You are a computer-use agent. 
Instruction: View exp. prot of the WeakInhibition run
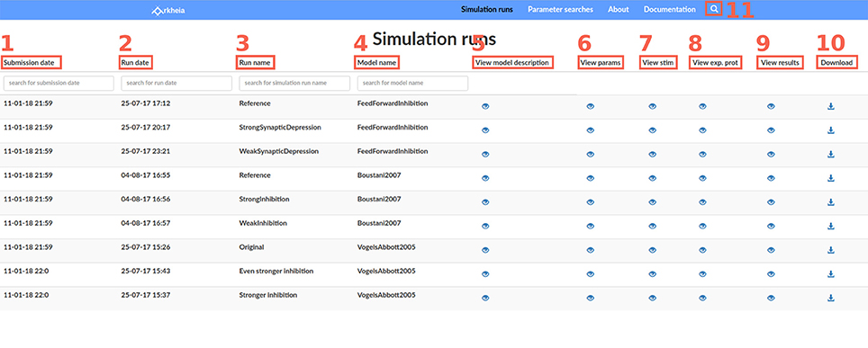pyautogui.click(x=702, y=227)
